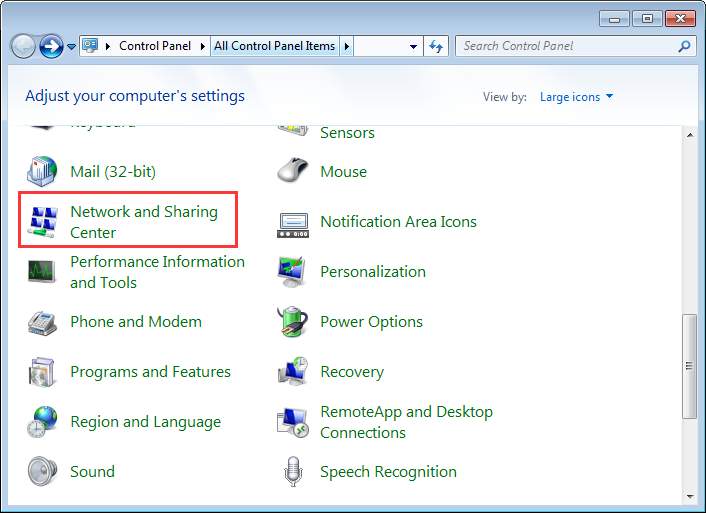Open RemoteApp and Desktop Connections icon
Screen dimensions: 706x513
pos(293,422)
